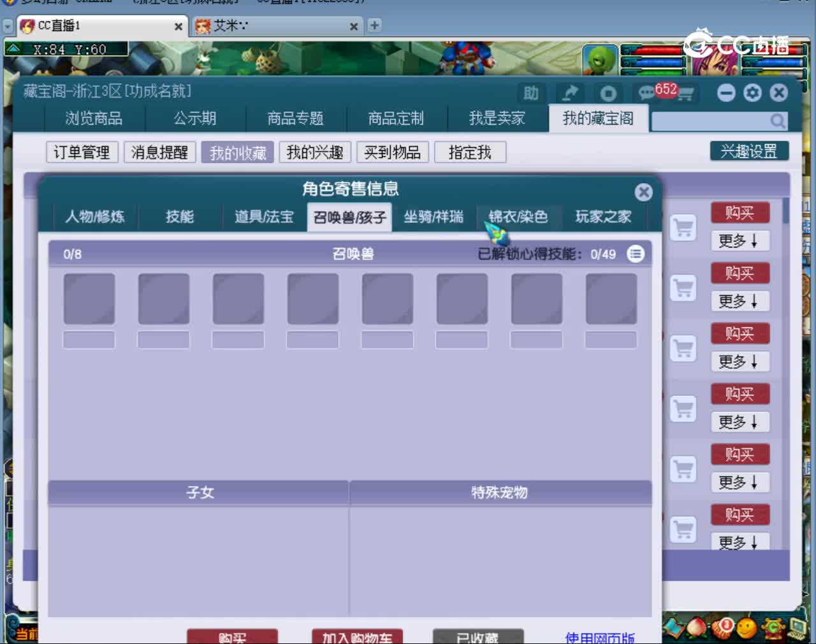Screen dimensions: 816x644
Task: Click 特殊宠物 section header
Action: coord(500,492)
